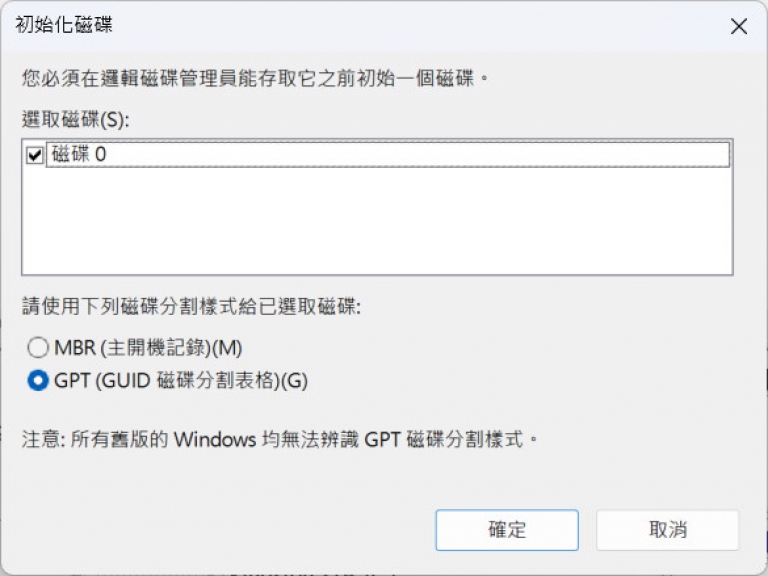This screenshot has width=768, height=576.
Task: Choose the MBR radio button circle
Action: (38, 348)
